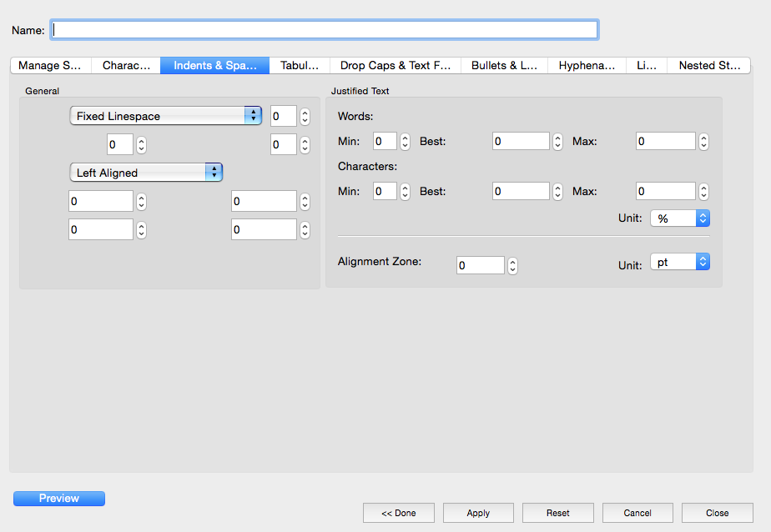Click the Characters Max stepper arrows
This screenshot has height=532, width=771.
pyautogui.click(x=703, y=192)
